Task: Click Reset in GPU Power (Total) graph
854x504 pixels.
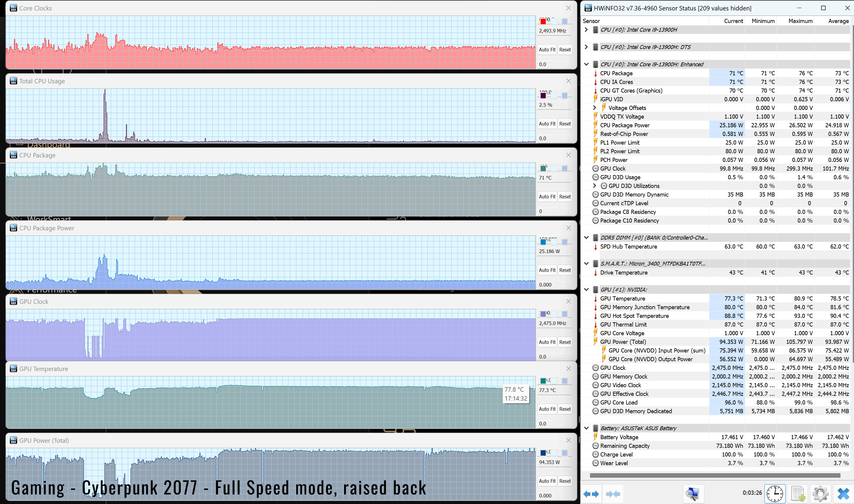Action: pyautogui.click(x=565, y=481)
